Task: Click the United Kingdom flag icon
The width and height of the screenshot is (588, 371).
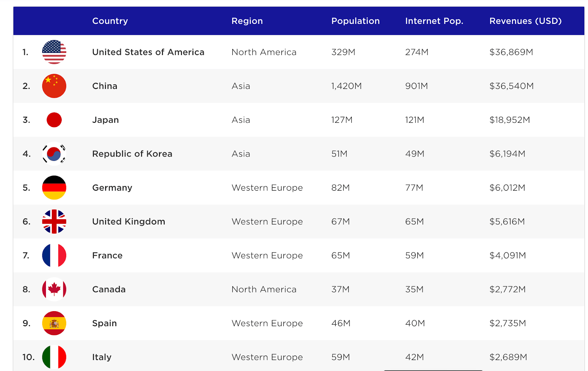Action: click(54, 221)
